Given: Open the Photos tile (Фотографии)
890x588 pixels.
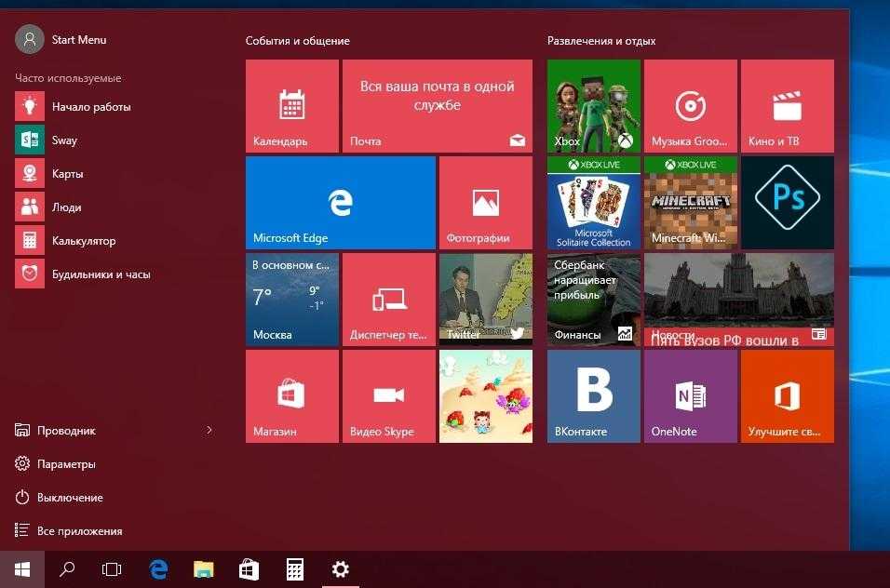Looking at the screenshot, I should point(485,202).
